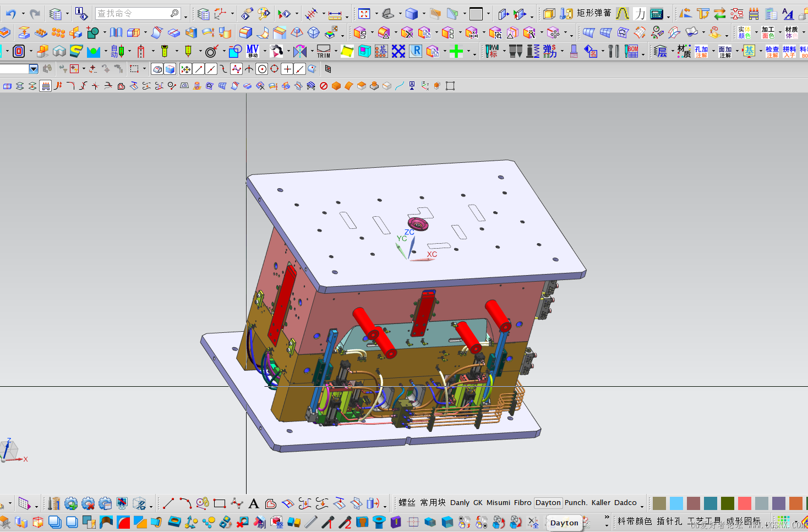The height and width of the screenshot is (532, 808).
Task: Click the red no-entry circle icon
Action: click(x=324, y=86)
